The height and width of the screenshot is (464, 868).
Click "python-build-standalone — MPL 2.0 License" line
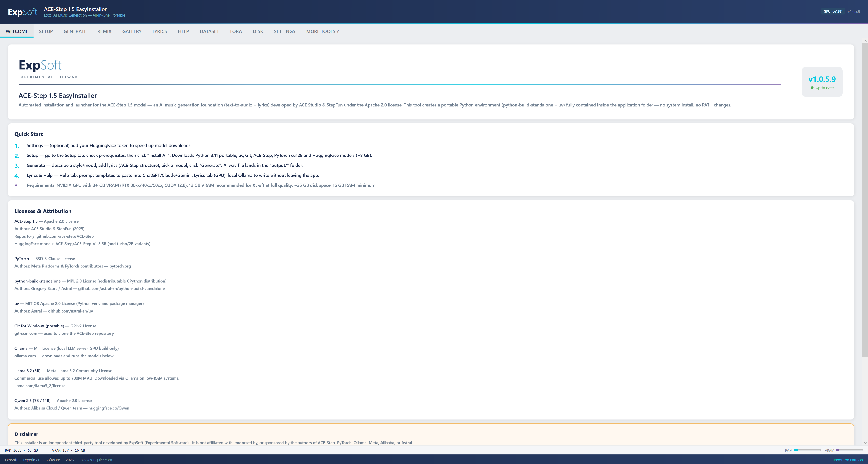tap(91, 281)
